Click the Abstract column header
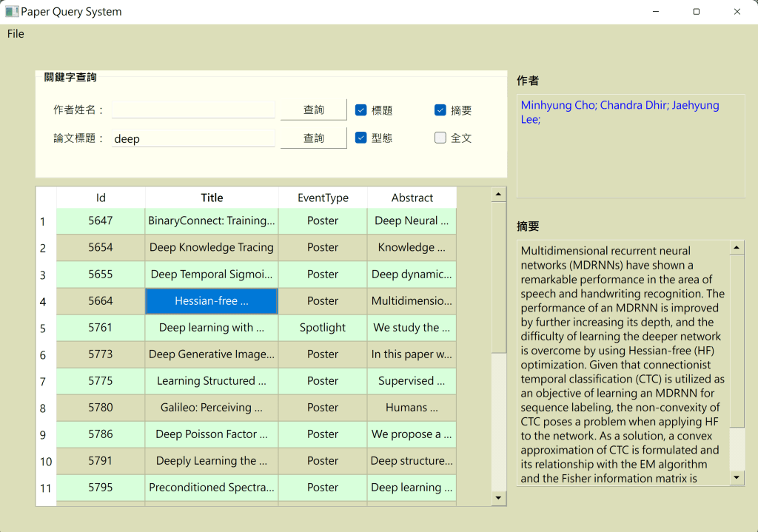This screenshot has height=532, width=758. coord(412,198)
